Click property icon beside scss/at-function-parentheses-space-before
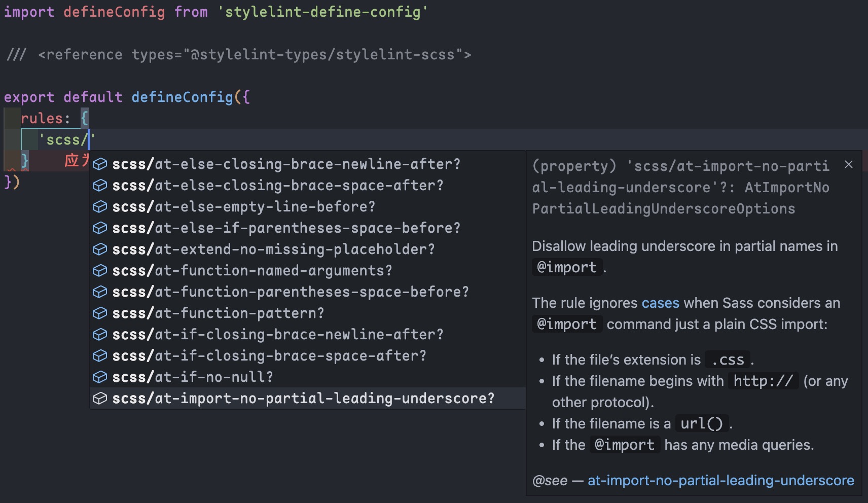 [x=100, y=292]
